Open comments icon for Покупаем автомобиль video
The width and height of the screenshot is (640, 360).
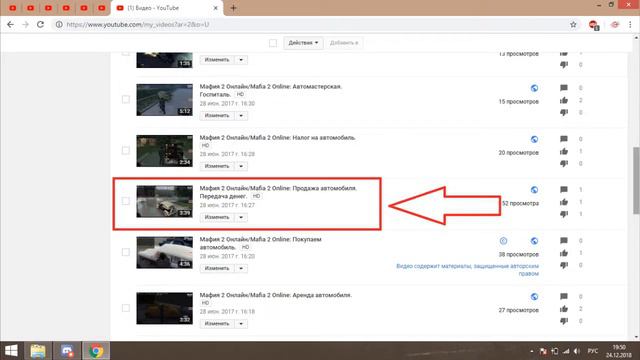564,240
